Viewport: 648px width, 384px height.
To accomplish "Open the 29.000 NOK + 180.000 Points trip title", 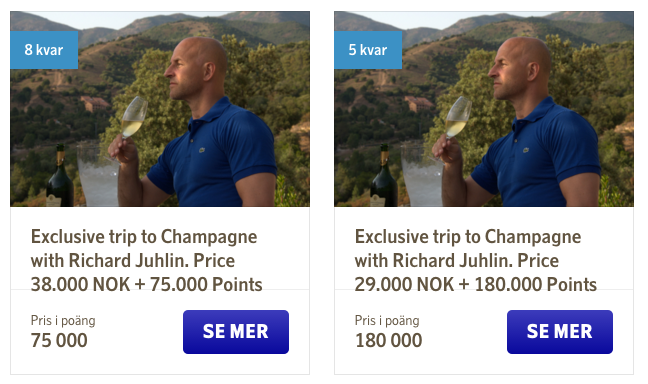I will tap(476, 260).
